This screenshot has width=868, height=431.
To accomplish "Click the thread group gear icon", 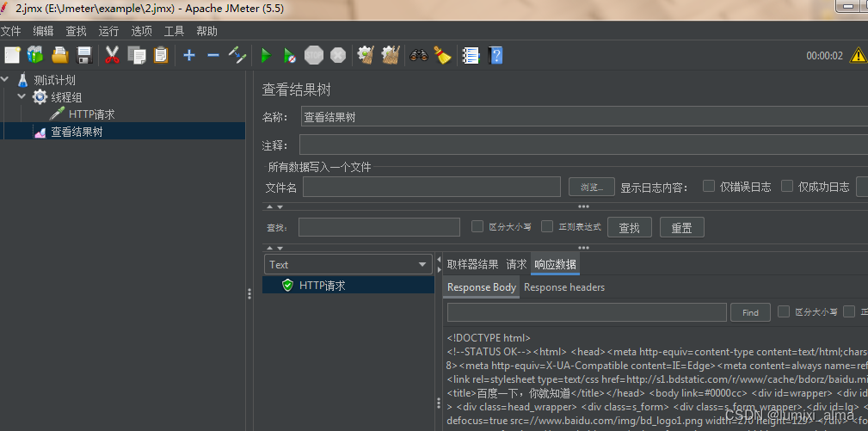I will (40, 97).
